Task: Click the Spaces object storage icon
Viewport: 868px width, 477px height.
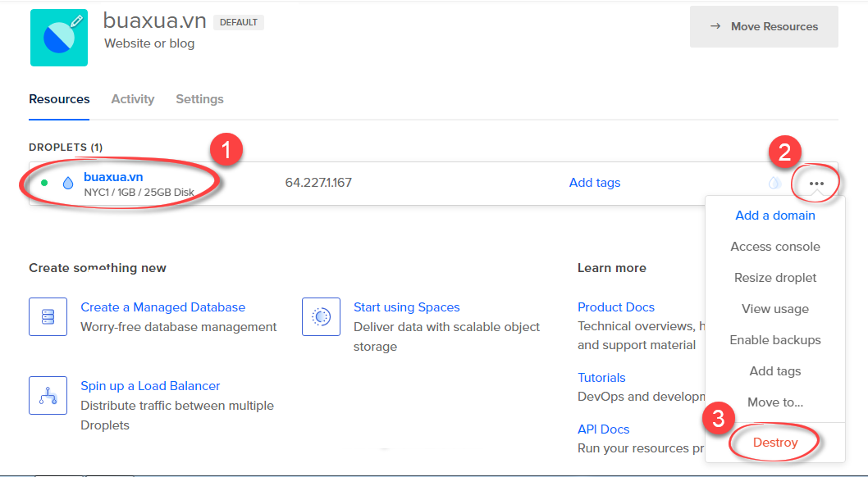Action: point(321,316)
